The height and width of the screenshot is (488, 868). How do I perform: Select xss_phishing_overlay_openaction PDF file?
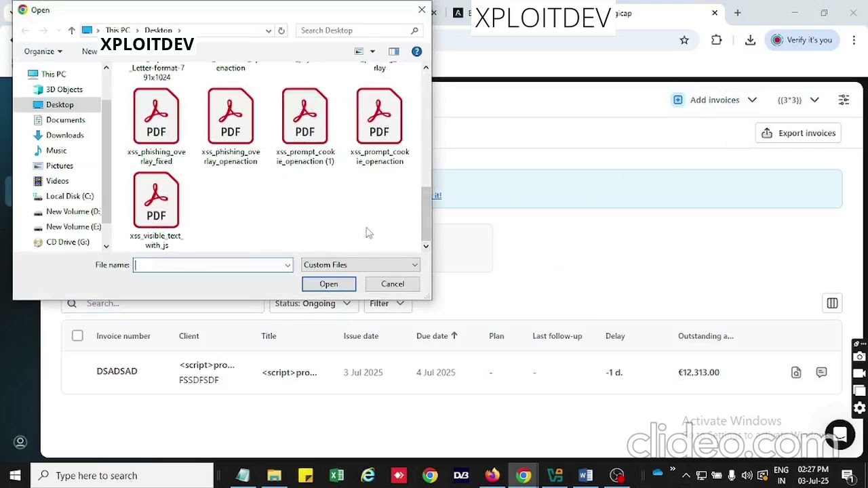tap(231, 127)
